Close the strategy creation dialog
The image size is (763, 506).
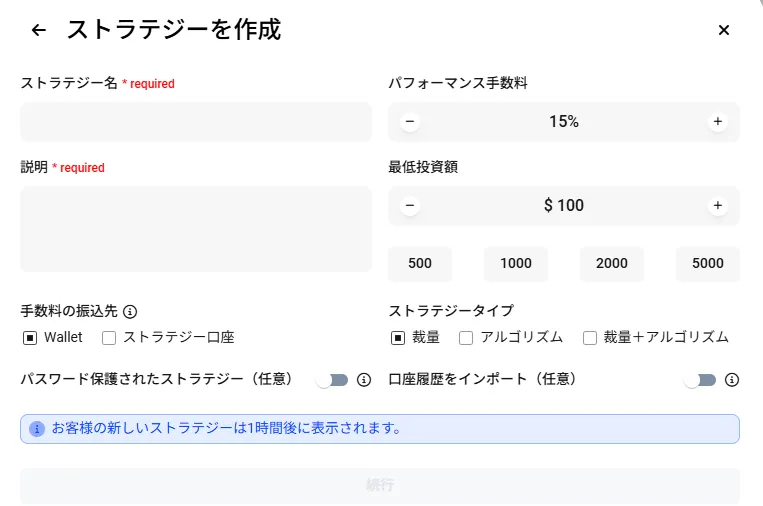[724, 30]
